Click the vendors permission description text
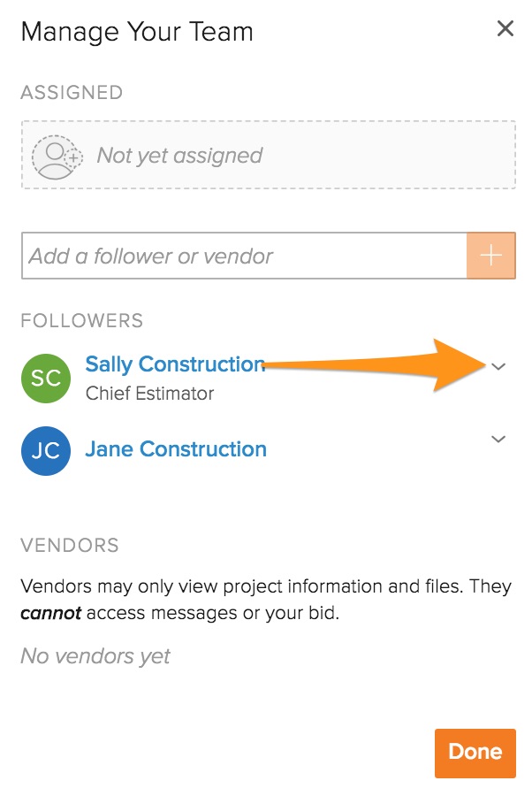 coord(265,586)
